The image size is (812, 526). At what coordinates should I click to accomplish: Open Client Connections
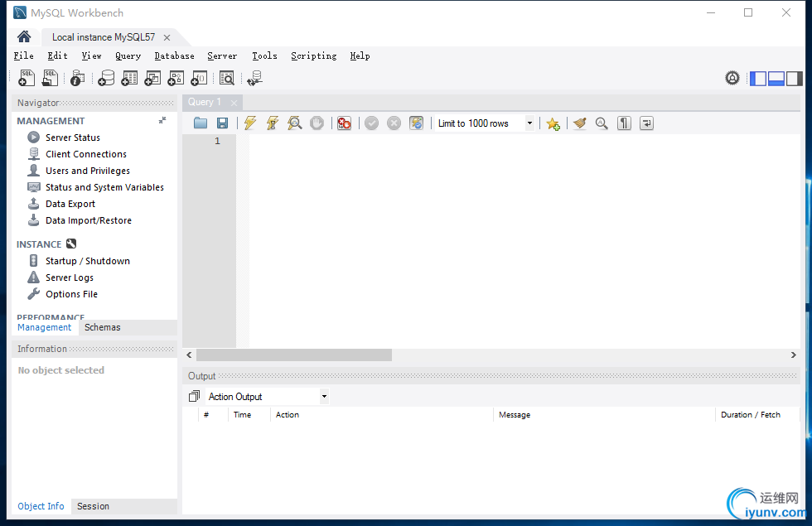click(86, 154)
